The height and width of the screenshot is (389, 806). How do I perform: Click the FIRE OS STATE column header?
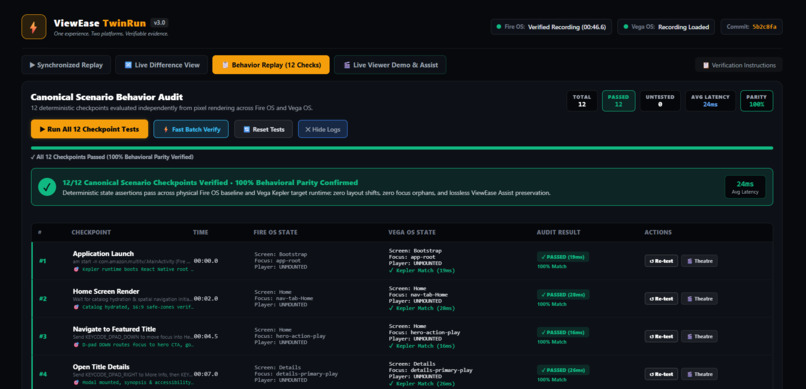pyautogui.click(x=276, y=232)
